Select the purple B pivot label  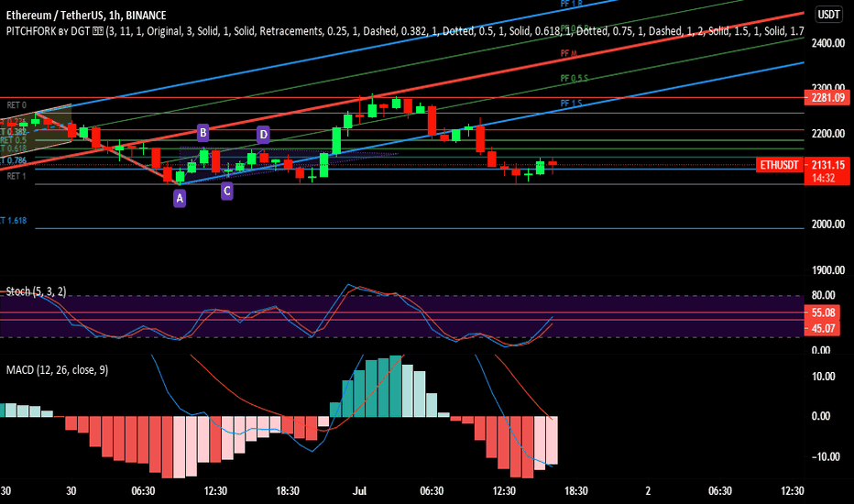[203, 132]
